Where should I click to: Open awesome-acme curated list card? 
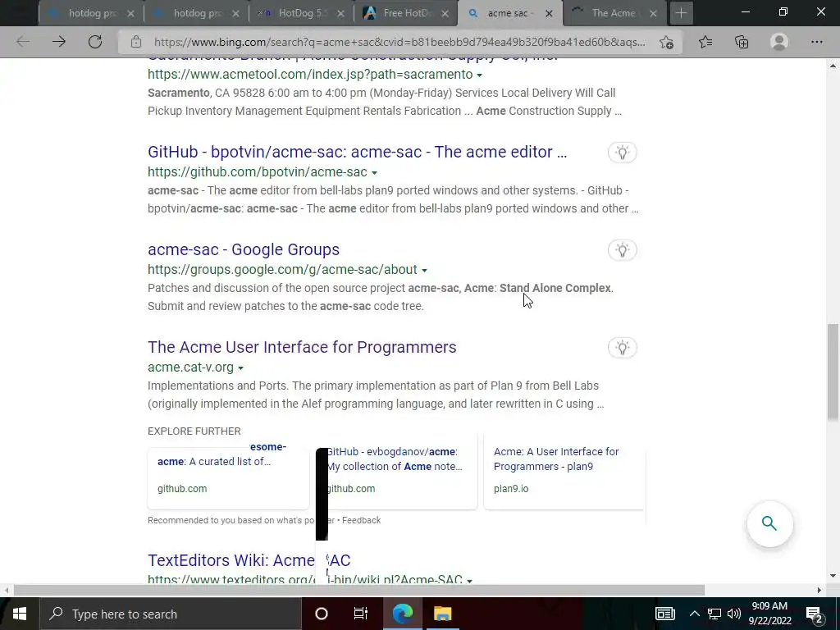229,478
